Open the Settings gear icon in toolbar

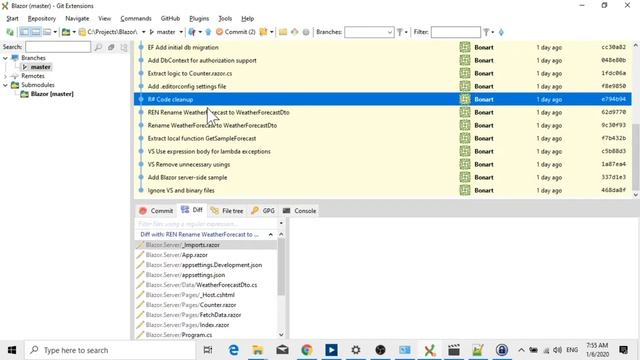click(x=306, y=32)
